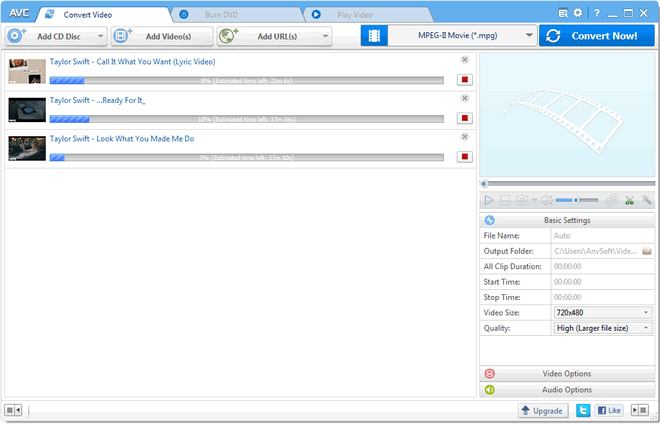This screenshot has height=424, width=660.
Task: Remove ...Ready For It_ item
Action: click(465, 98)
